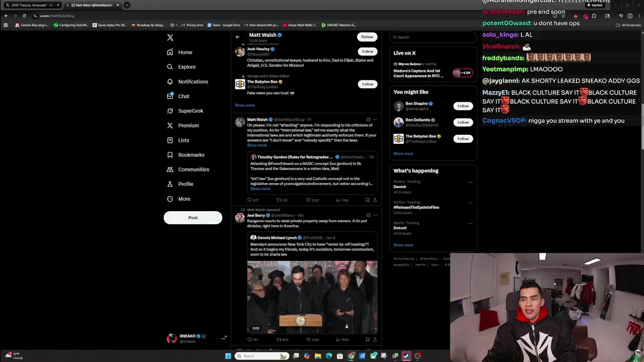Open options for #ReleaseTheEpsteinFiles trend
Viewport: 644px width, 362px height.
[470, 203]
